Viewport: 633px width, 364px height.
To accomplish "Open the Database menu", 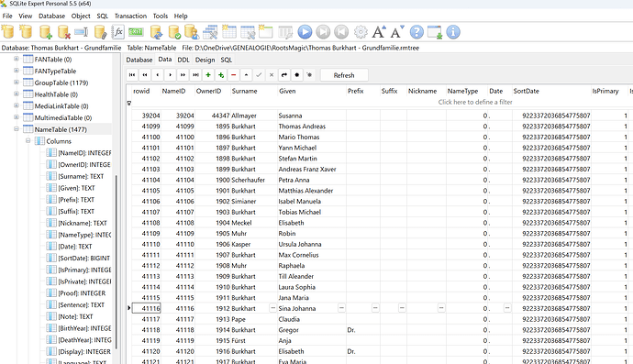I will pos(51,17).
